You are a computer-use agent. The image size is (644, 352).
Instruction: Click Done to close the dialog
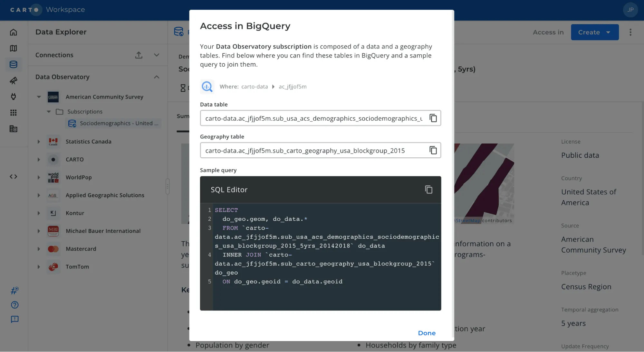click(x=427, y=333)
